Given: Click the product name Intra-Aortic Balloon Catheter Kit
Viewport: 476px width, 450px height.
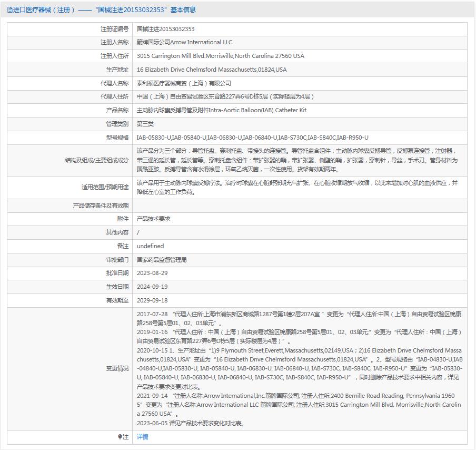Looking at the screenshot, I should tap(221, 110).
